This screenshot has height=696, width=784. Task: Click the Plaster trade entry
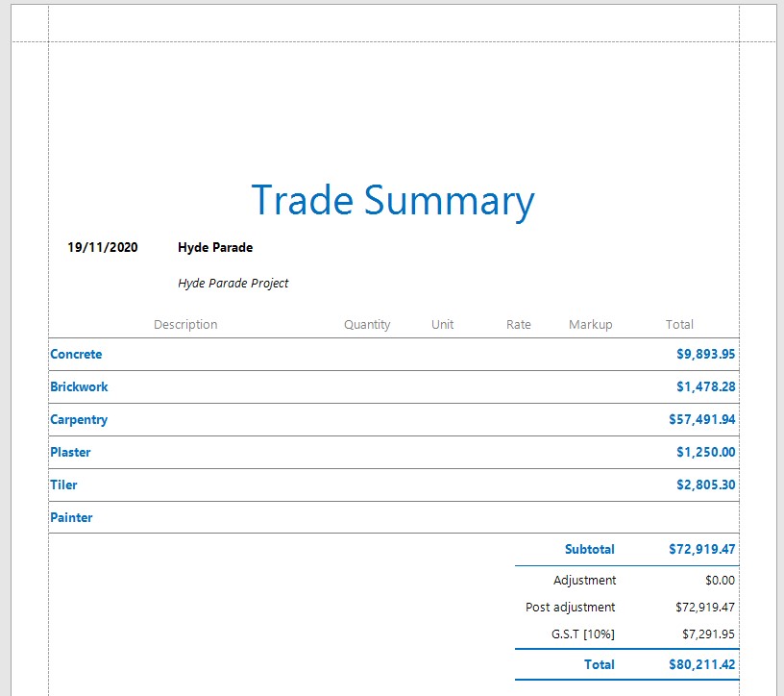(70, 453)
